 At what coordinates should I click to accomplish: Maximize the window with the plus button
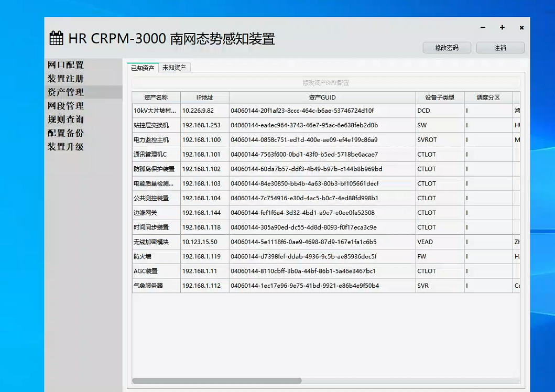pyautogui.click(x=502, y=28)
